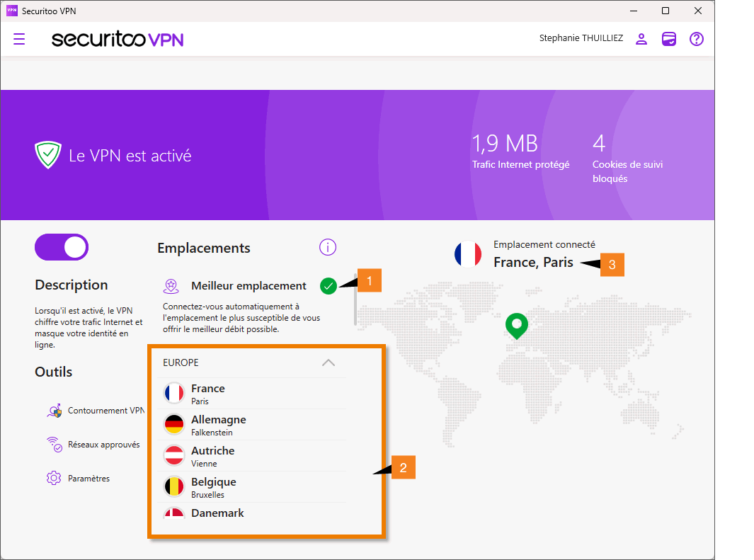Select Belgique Bruxelles location
754x560 pixels.
252,487
